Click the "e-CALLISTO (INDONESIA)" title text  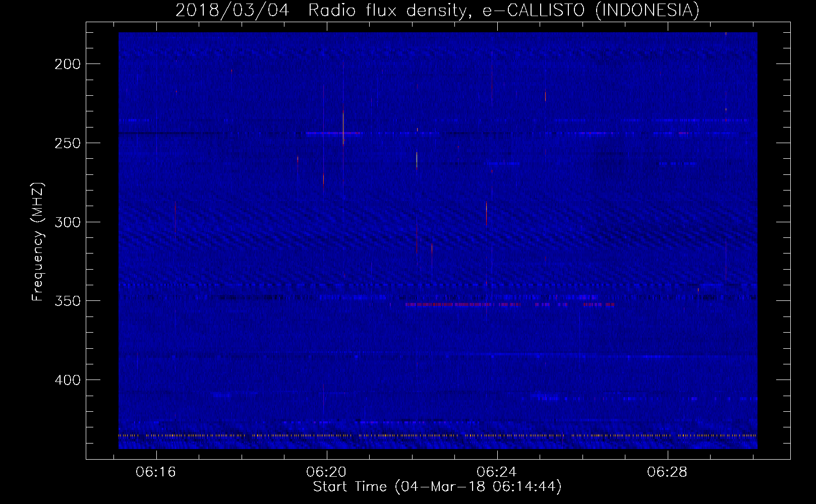pyautogui.click(x=591, y=10)
